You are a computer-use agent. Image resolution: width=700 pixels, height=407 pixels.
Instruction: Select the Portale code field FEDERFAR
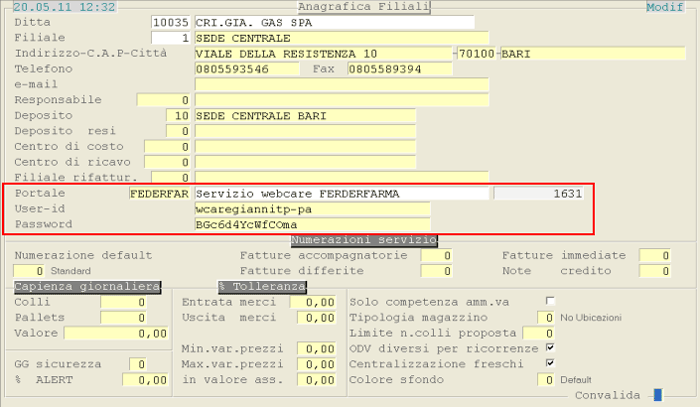click(159, 194)
